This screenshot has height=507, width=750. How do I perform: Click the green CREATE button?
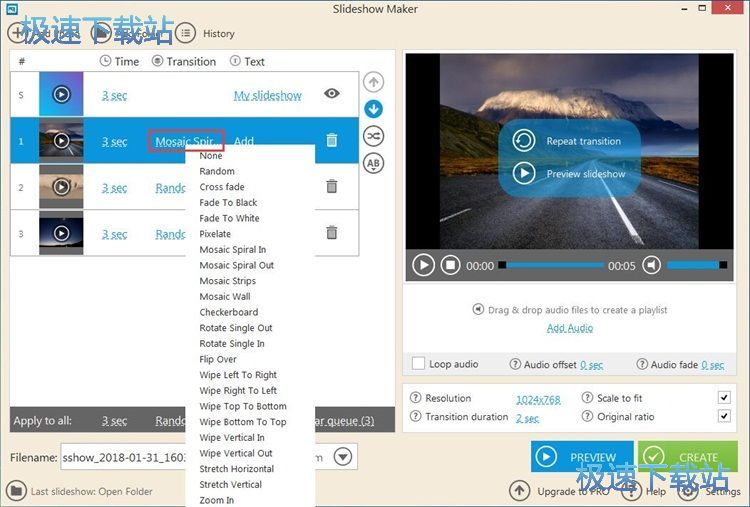688,457
